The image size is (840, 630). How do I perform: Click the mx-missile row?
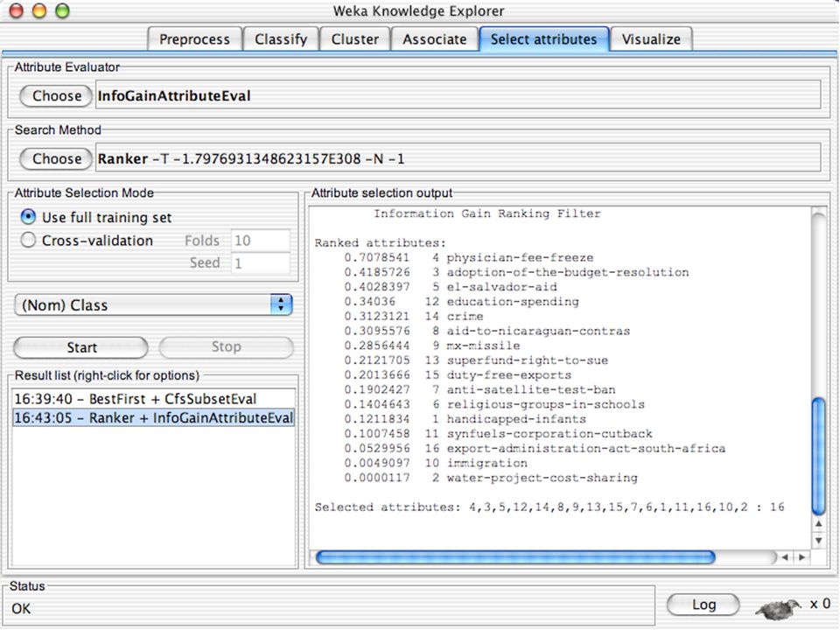click(431, 346)
